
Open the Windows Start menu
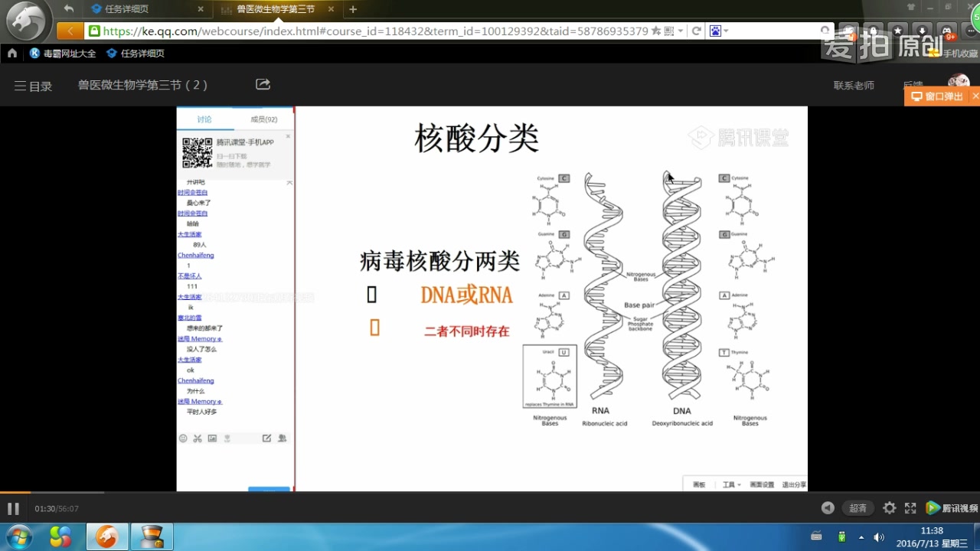pyautogui.click(x=18, y=536)
